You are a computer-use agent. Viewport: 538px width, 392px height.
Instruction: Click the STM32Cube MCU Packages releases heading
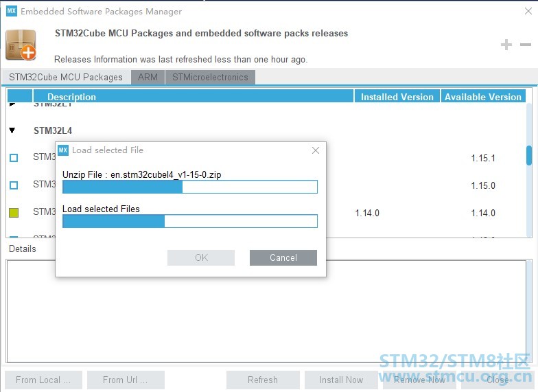pos(202,33)
